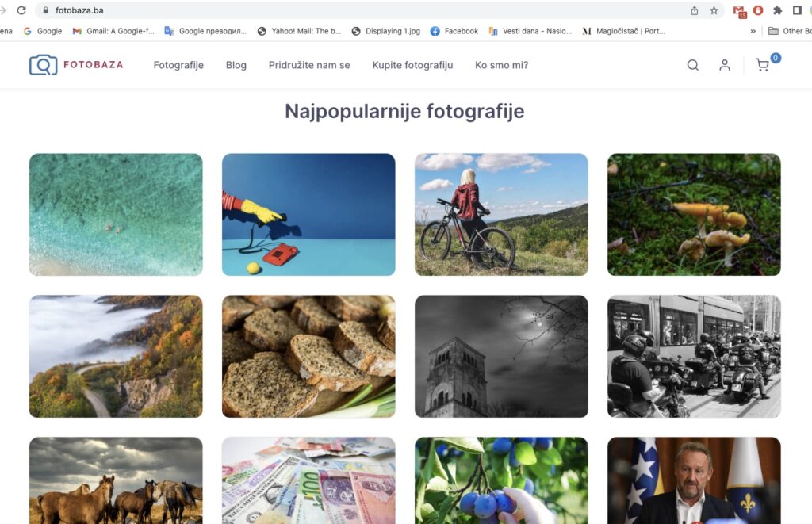Open the Facebook bookmark

click(x=454, y=31)
